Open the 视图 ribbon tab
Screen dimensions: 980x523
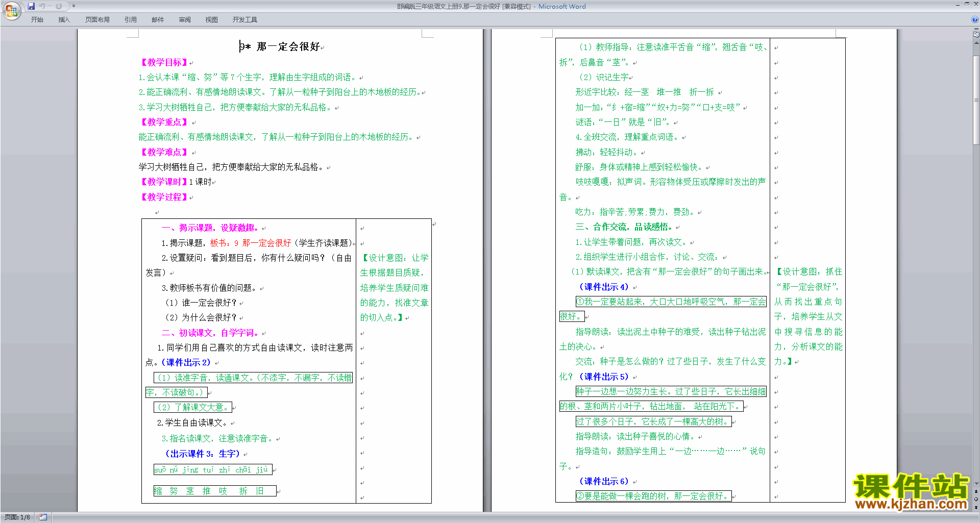pos(212,20)
